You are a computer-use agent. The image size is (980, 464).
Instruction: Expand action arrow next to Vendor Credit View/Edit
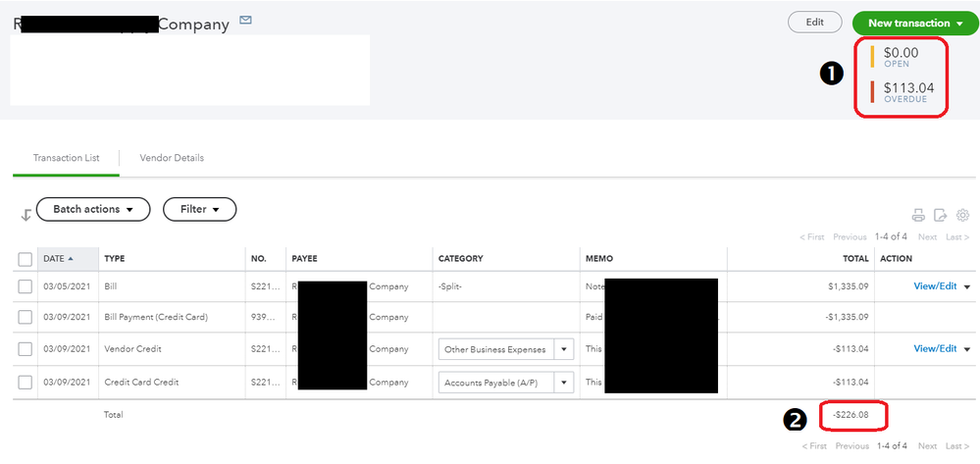(x=967, y=349)
